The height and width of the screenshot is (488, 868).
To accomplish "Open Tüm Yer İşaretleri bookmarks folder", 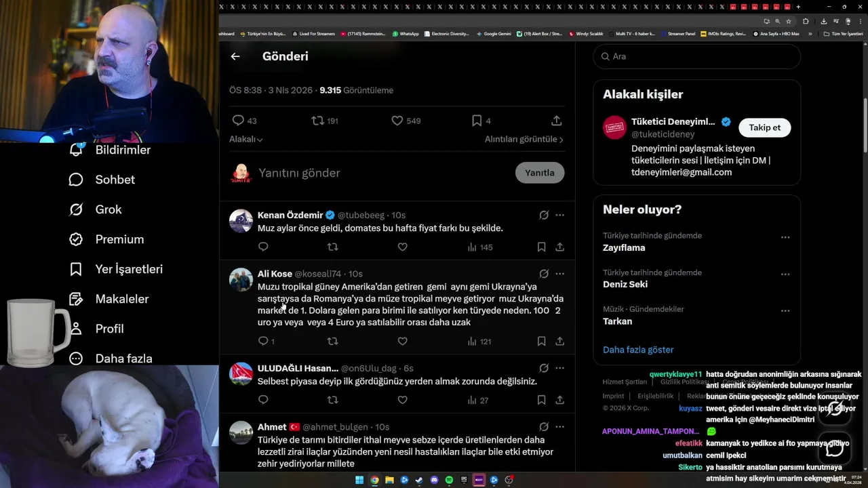I will (844, 33).
